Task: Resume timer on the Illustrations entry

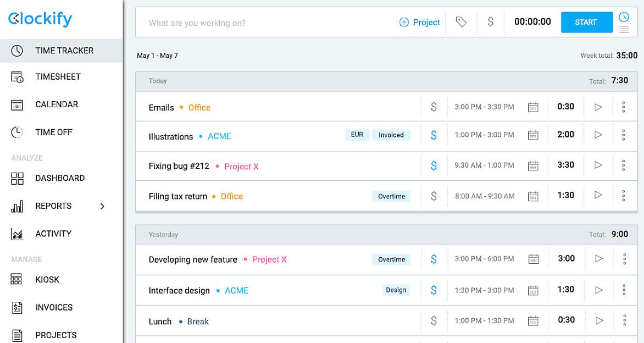Action: pyautogui.click(x=598, y=135)
